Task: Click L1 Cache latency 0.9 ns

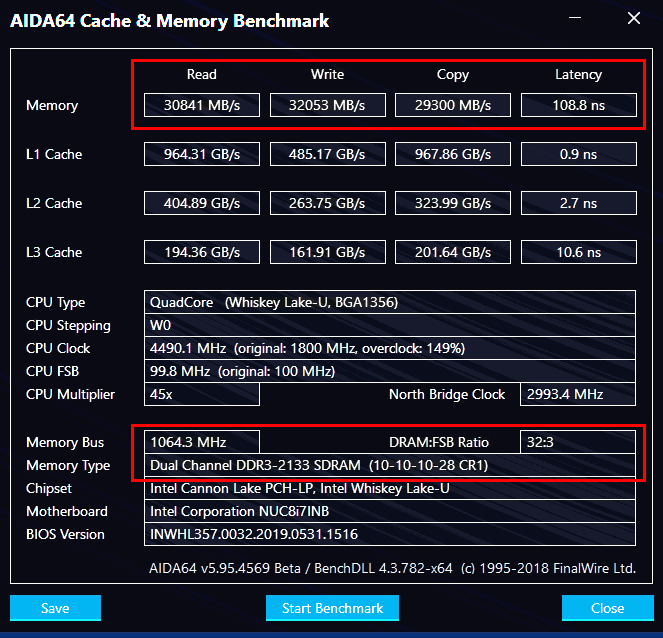Action: (x=579, y=154)
